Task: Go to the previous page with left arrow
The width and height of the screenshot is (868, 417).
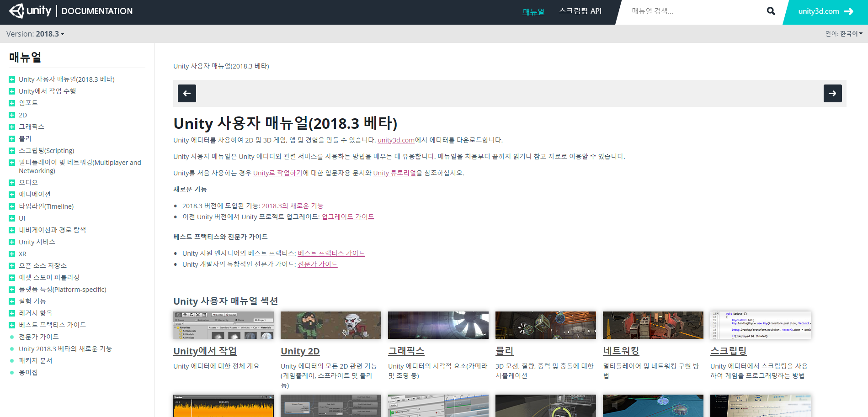Action: point(187,93)
